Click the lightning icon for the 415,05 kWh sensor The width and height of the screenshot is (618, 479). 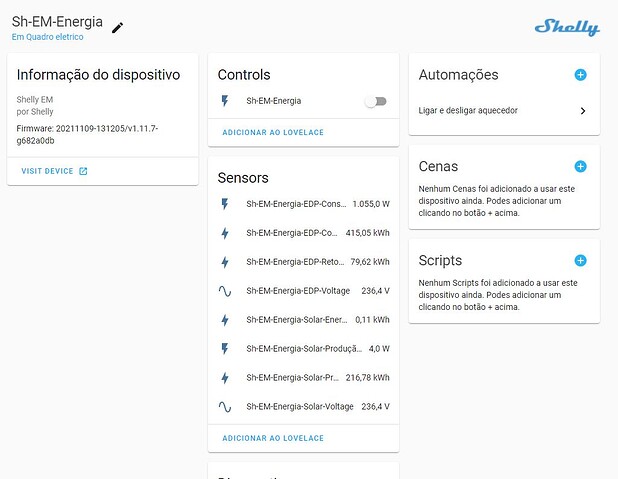(225, 233)
